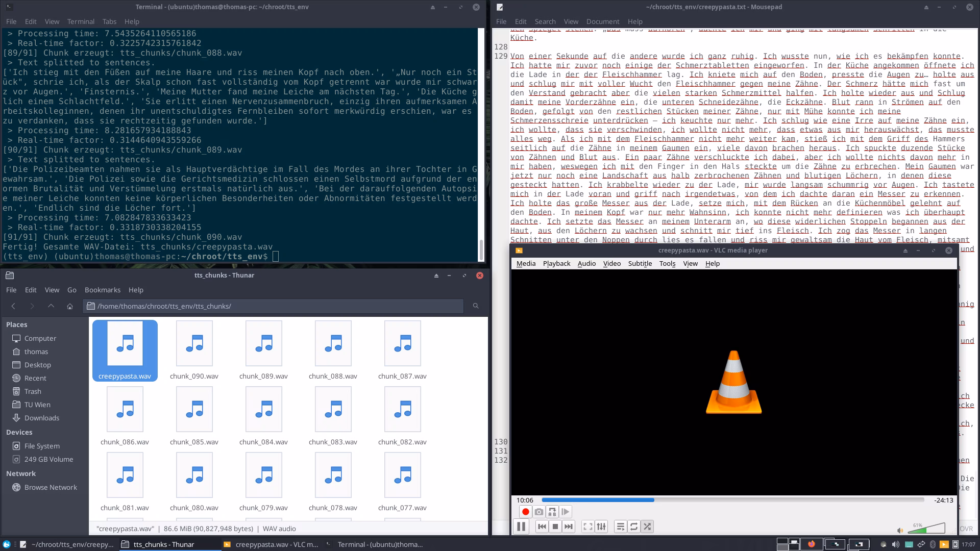Click VLC frame by frame button
Image resolution: width=980 pixels, height=551 pixels.
pos(565,512)
